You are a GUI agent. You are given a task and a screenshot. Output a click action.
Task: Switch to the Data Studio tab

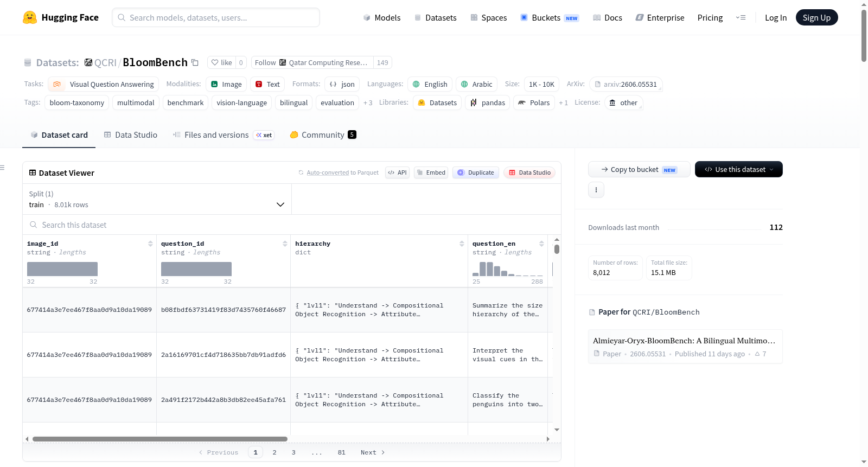131,135
